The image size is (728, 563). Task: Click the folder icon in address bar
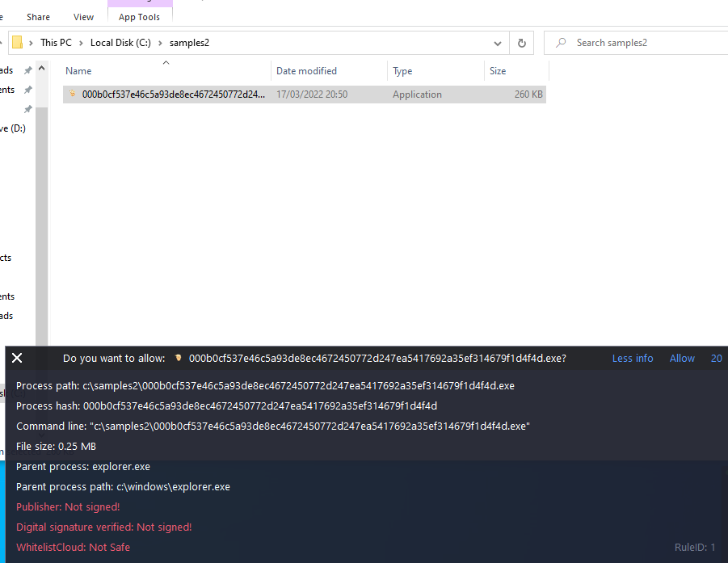(17, 43)
